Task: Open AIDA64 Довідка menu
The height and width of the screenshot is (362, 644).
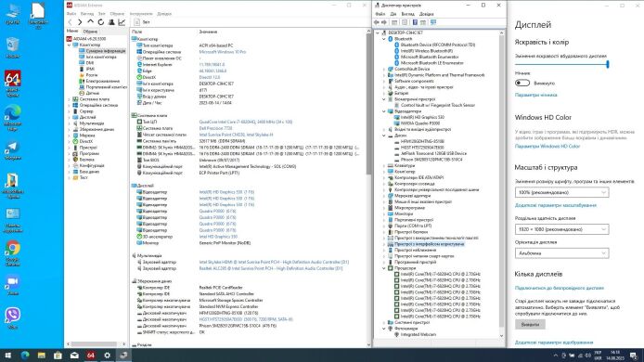Action: pyautogui.click(x=164, y=14)
